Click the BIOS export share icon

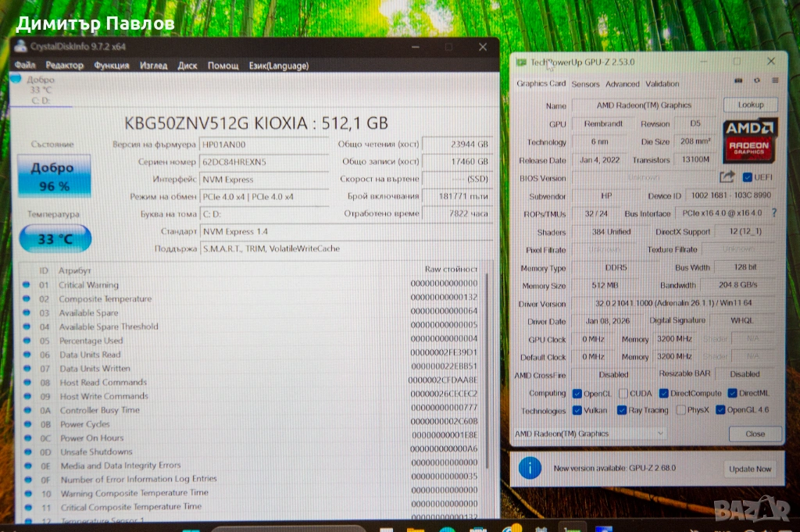[x=727, y=177]
